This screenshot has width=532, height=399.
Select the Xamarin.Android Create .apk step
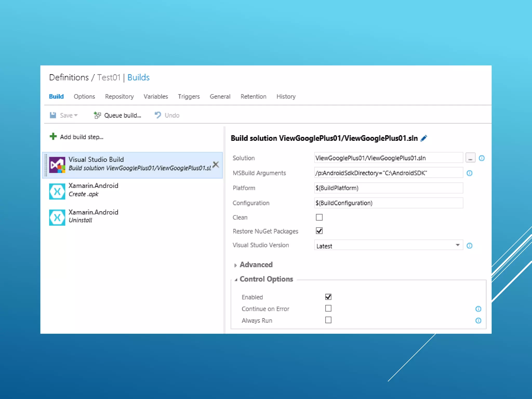pyautogui.click(x=93, y=190)
